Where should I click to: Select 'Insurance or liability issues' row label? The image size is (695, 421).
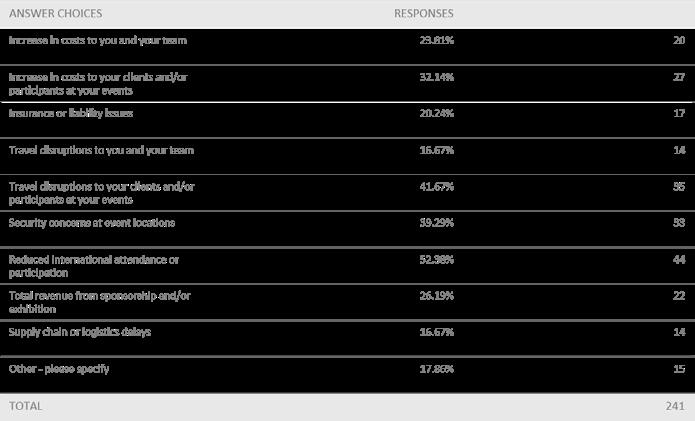(70, 113)
